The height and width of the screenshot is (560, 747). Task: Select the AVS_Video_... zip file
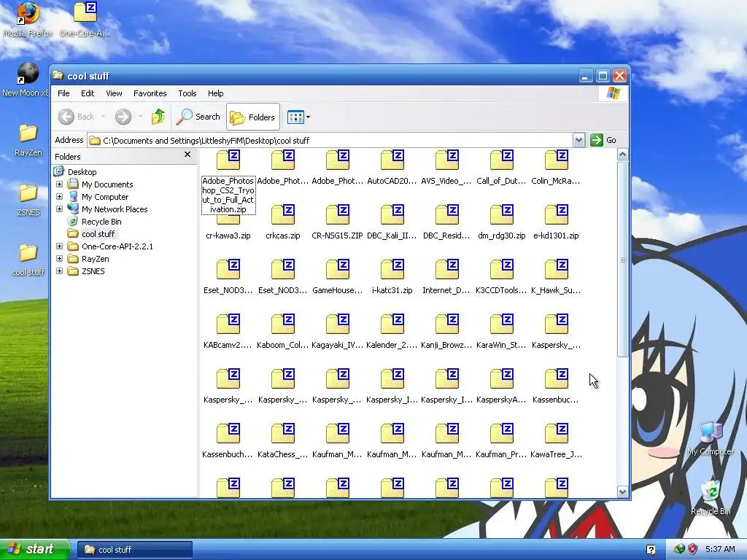447,160
